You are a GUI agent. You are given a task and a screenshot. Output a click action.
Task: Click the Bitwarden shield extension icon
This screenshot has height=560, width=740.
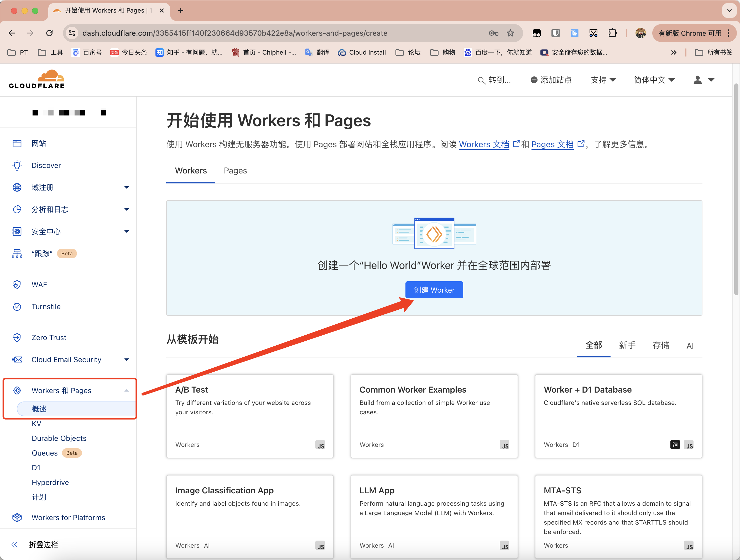click(556, 33)
